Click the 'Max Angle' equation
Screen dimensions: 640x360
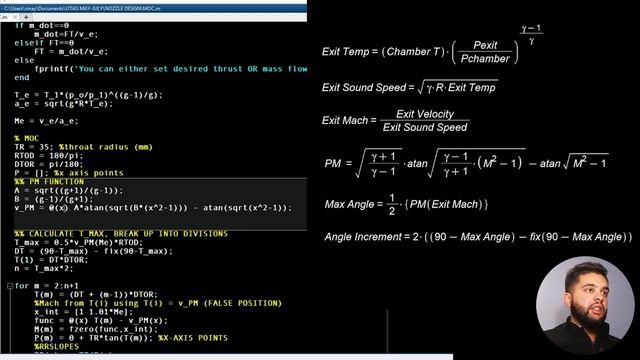pyautogui.click(x=407, y=204)
